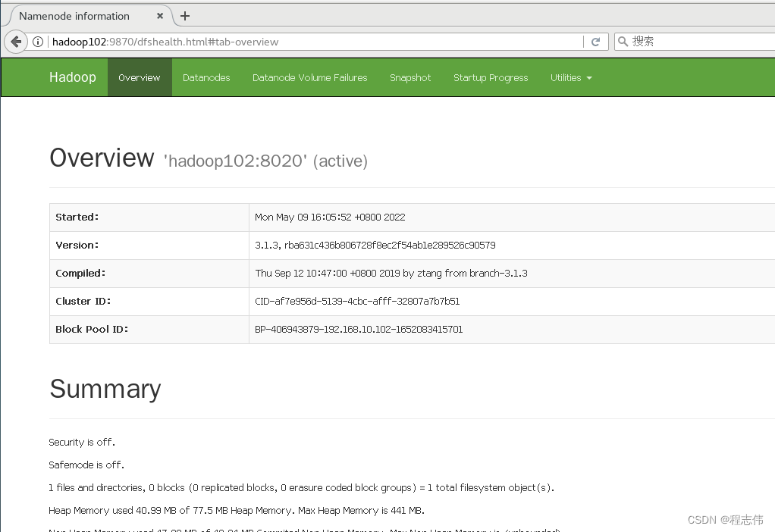Click the Summary heading
This screenshot has height=532, width=775.
pos(105,389)
